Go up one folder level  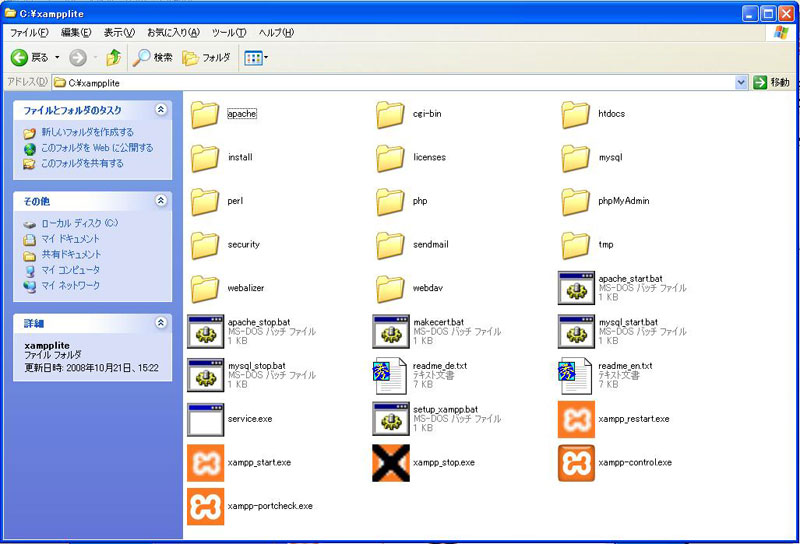113,58
